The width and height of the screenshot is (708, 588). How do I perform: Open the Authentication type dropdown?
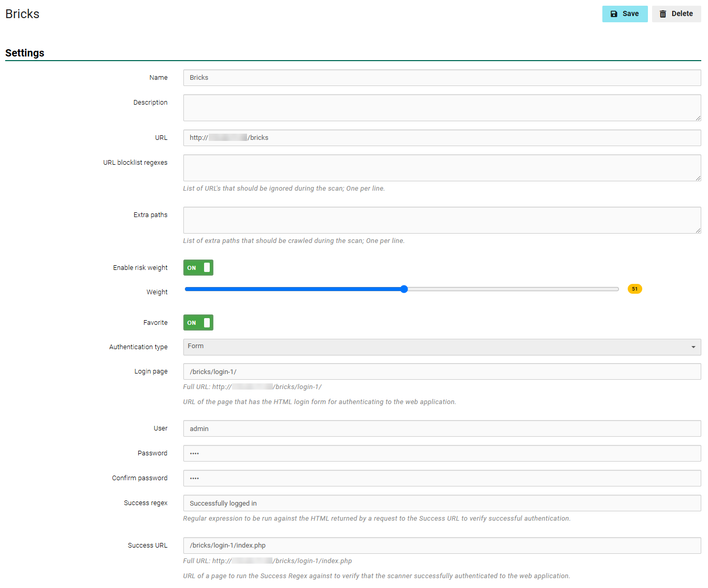441,347
